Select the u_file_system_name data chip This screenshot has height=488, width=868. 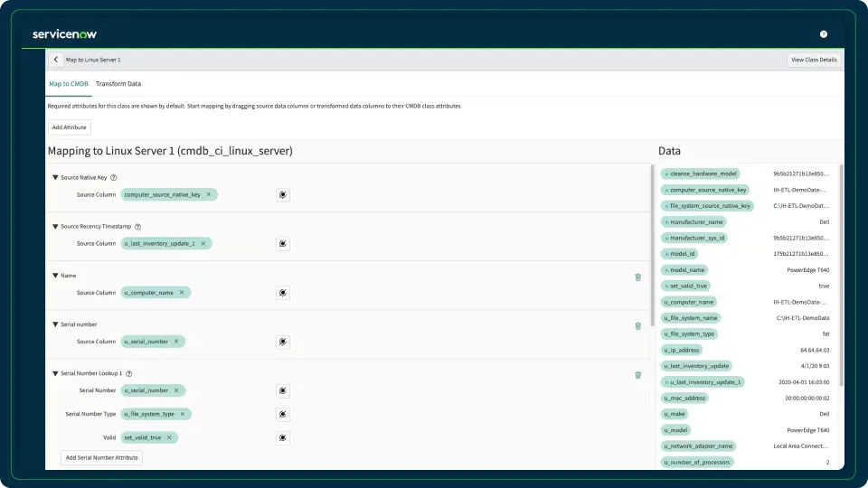[691, 318]
